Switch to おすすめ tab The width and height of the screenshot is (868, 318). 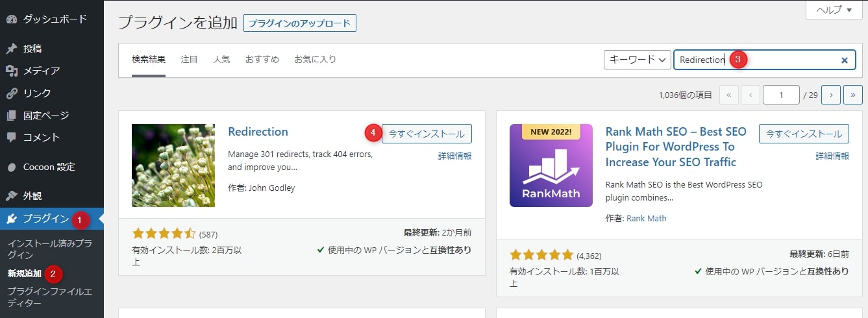click(262, 60)
